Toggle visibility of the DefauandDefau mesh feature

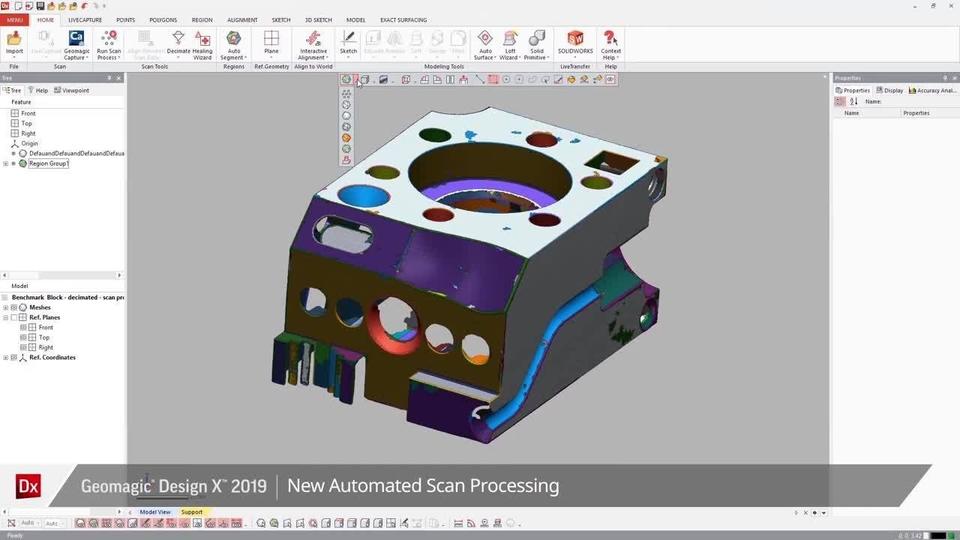[x=14, y=154]
